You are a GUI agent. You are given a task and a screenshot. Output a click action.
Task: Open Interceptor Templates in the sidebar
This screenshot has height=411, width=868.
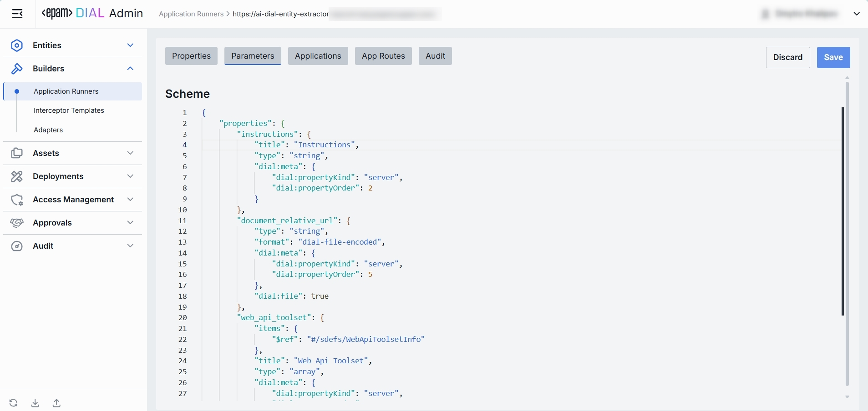[x=69, y=110]
